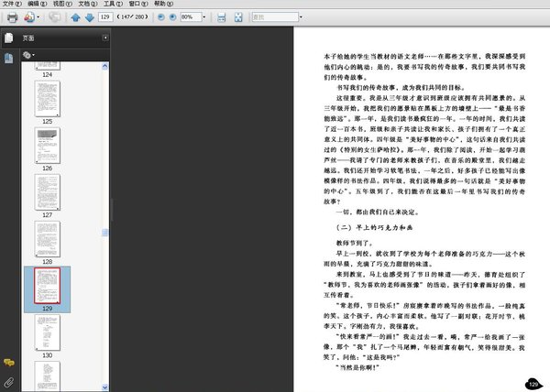Click the page number field showing 129
The image size is (550, 392).
(104, 17)
